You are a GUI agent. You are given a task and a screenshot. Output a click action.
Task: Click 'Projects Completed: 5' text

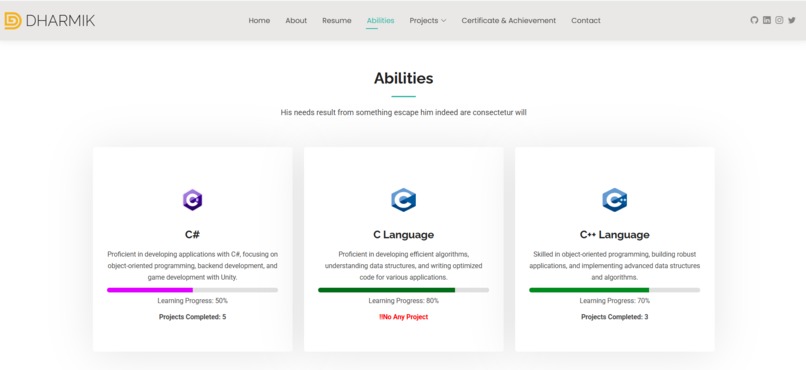(x=192, y=317)
